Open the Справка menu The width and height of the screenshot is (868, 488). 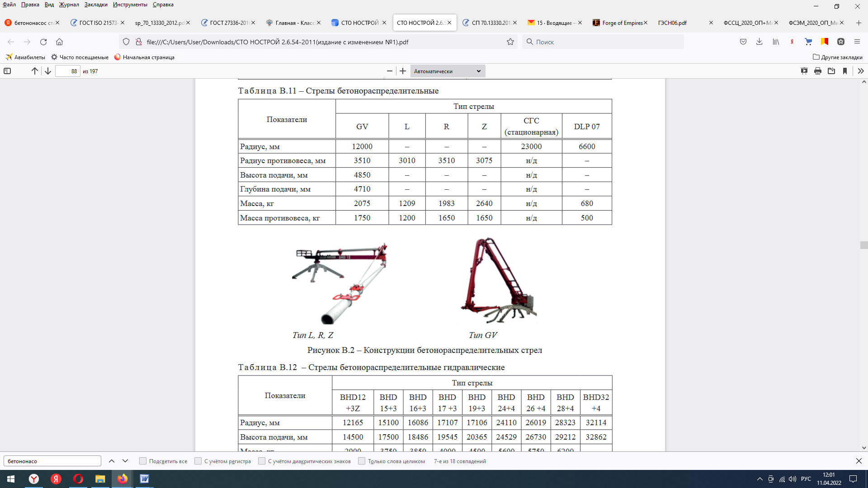pos(163,5)
